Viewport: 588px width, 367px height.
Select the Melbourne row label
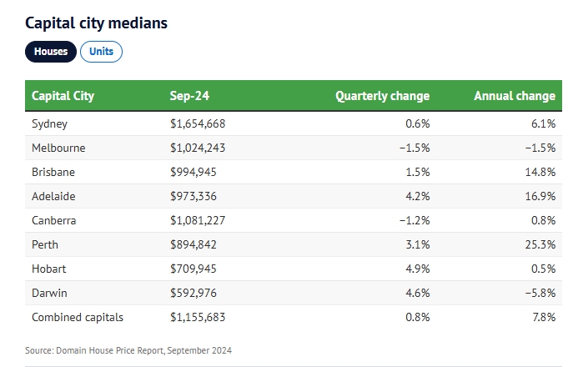(58, 148)
